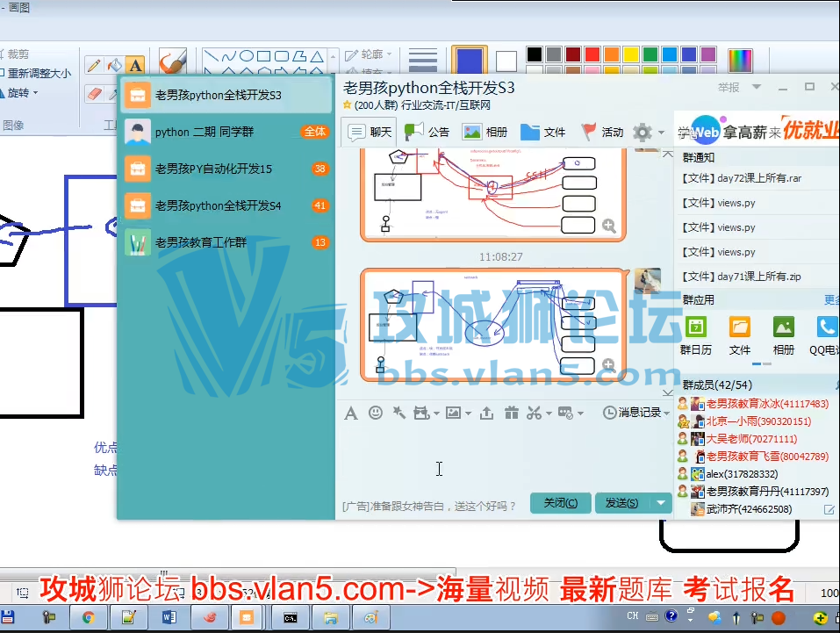Switch to the 聊天 chat tab

(x=370, y=132)
